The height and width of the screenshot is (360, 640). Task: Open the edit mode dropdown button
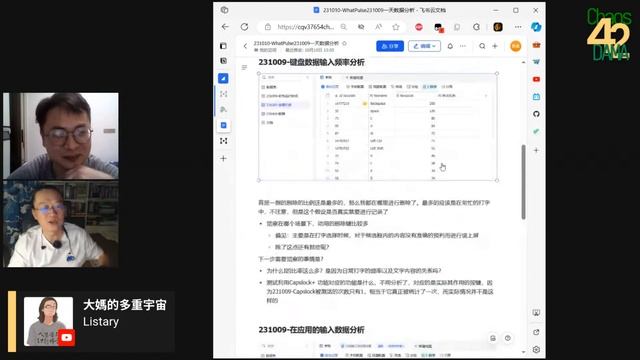pos(424,46)
